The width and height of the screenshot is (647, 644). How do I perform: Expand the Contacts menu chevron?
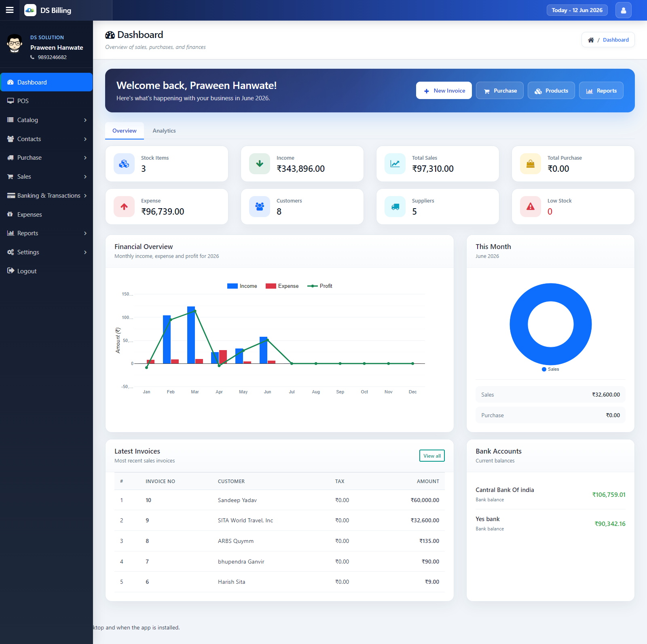(x=85, y=139)
